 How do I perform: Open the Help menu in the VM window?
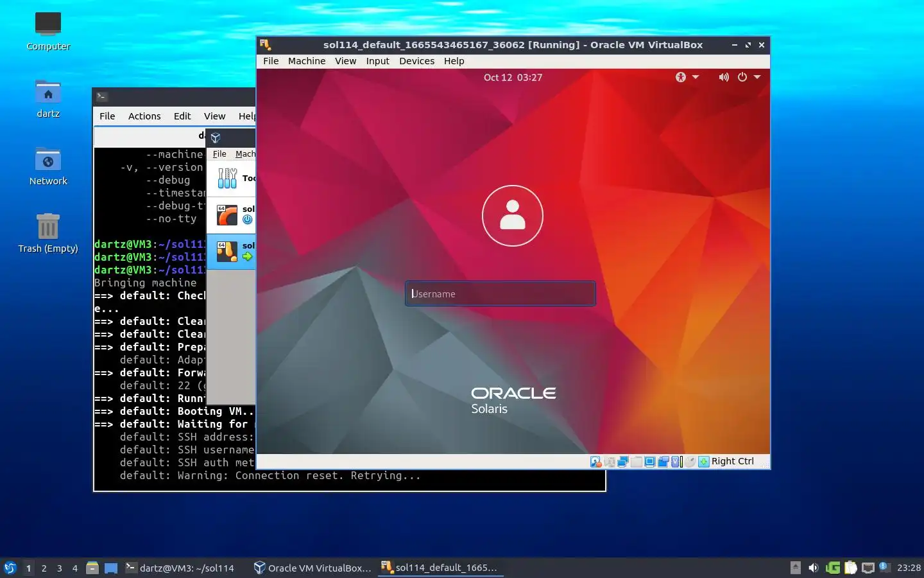click(x=454, y=61)
